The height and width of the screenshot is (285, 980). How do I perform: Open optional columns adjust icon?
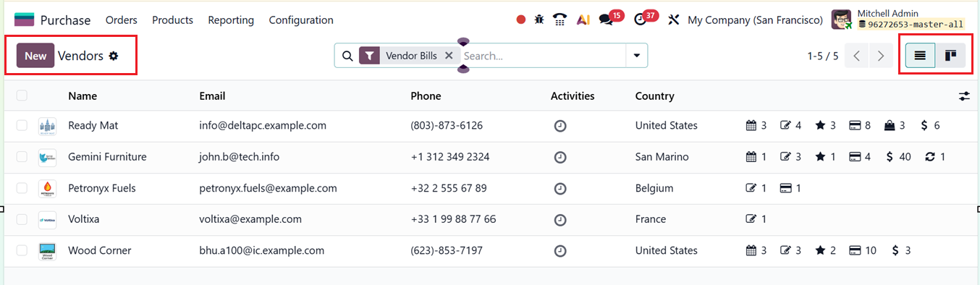(x=964, y=95)
